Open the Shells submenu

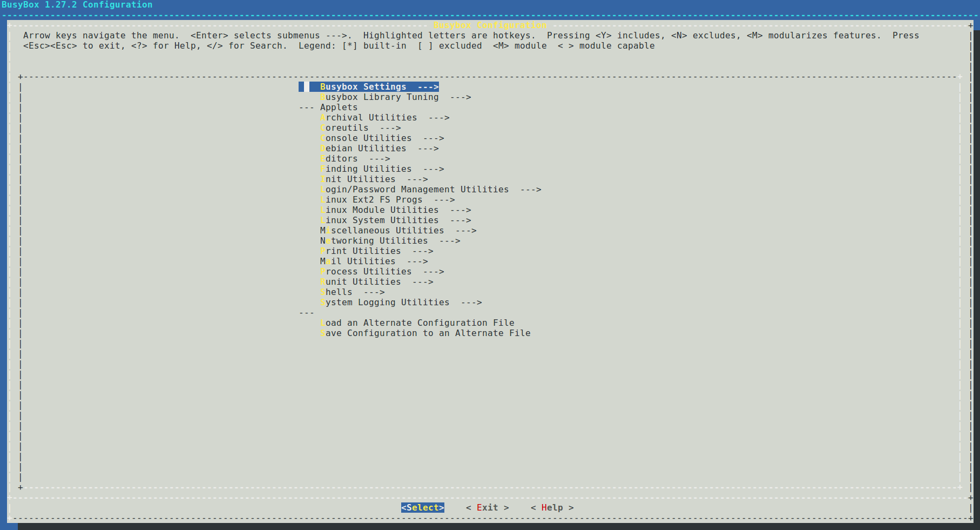(352, 292)
